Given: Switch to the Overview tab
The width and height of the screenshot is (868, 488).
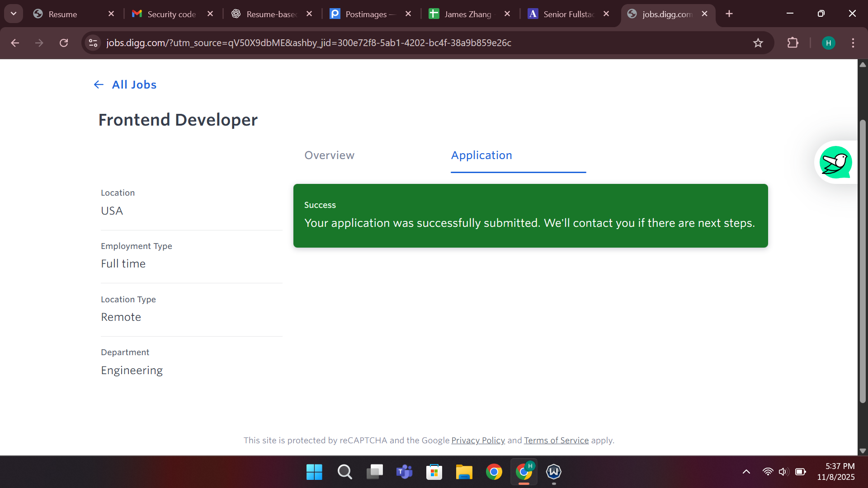Looking at the screenshot, I should tap(329, 155).
